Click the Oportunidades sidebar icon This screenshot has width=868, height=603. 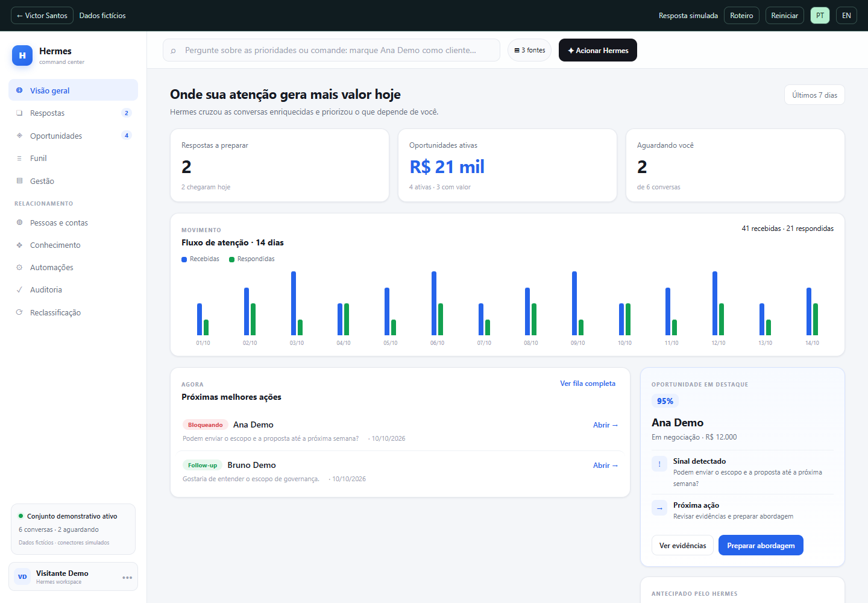click(19, 136)
